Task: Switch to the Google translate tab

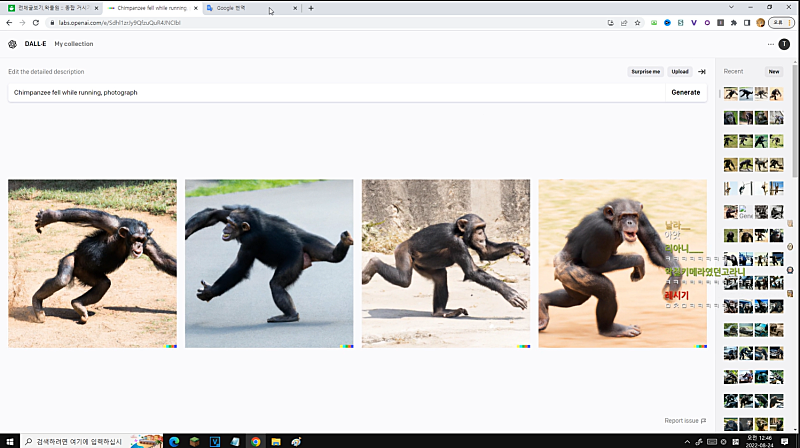Action: coord(247,8)
